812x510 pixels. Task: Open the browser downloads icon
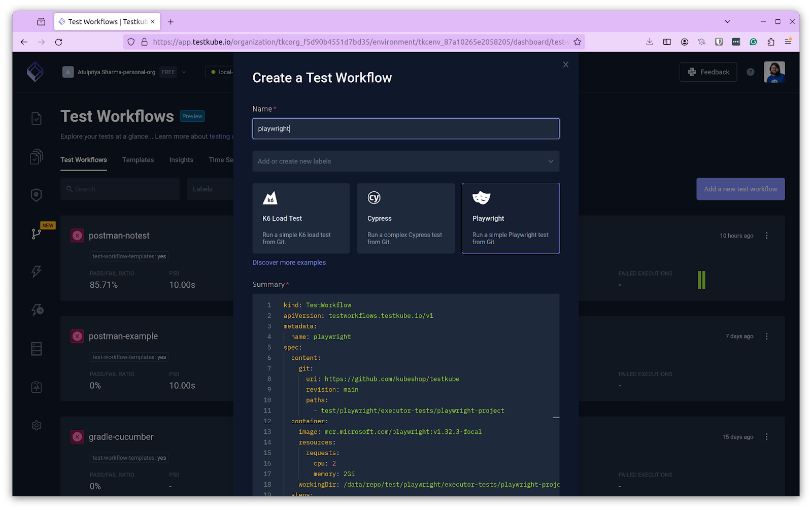point(649,42)
